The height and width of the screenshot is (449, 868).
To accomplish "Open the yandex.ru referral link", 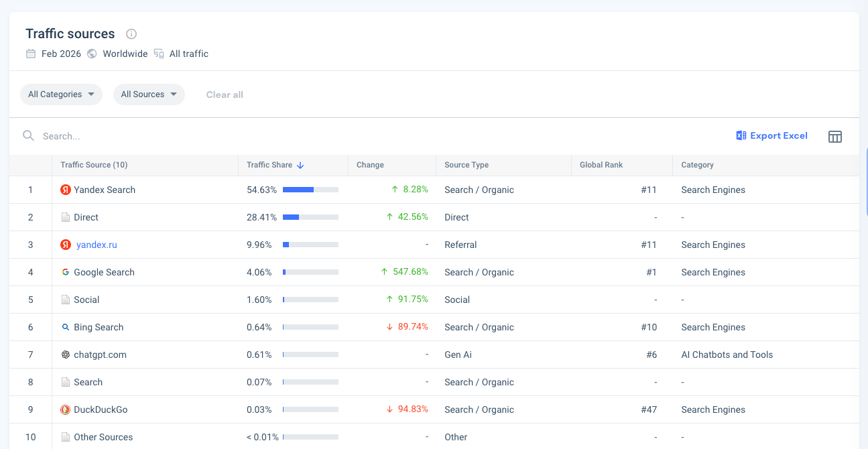I will 97,245.
